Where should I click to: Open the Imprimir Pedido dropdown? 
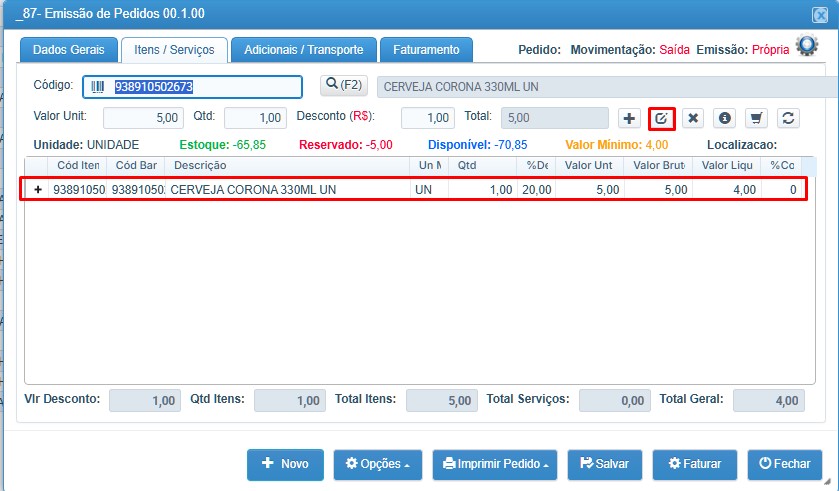(x=495, y=464)
